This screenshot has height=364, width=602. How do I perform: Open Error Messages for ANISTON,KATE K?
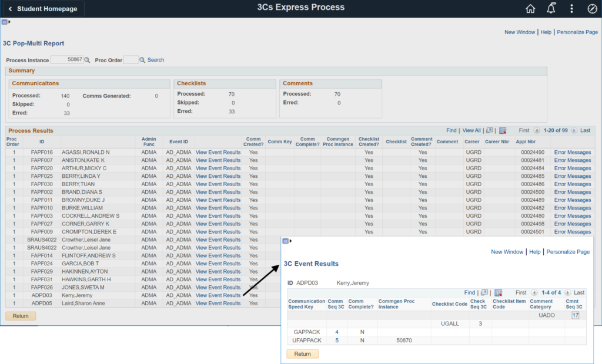[x=572, y=160]
